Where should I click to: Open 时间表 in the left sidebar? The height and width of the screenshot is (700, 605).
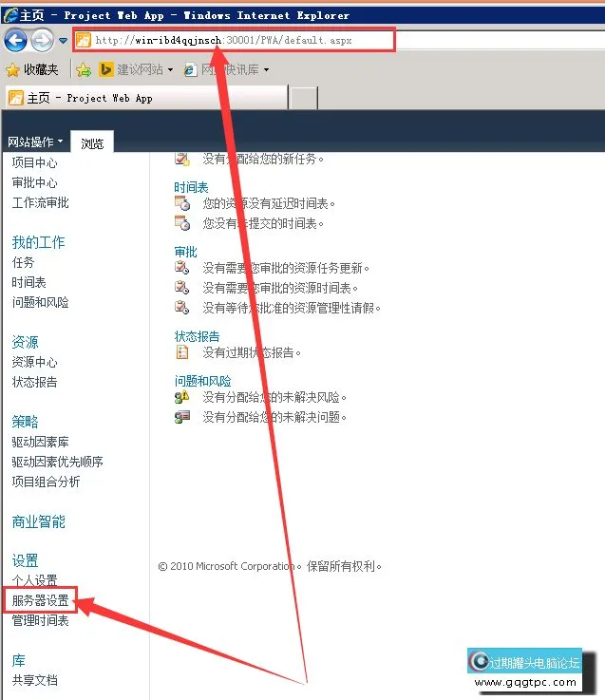coord(29,282)
